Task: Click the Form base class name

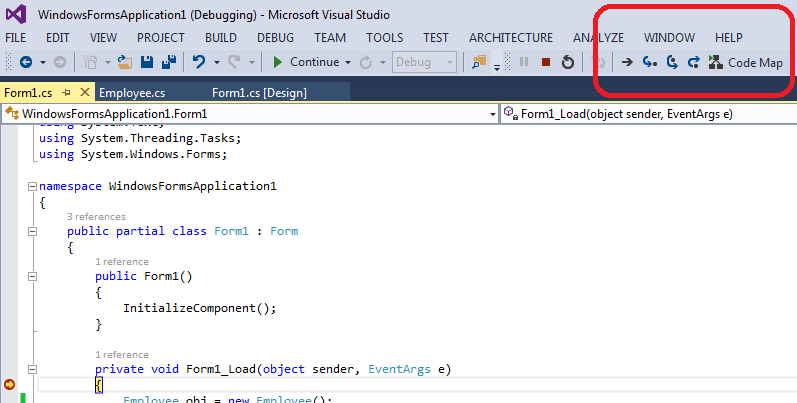Action: 284,231
